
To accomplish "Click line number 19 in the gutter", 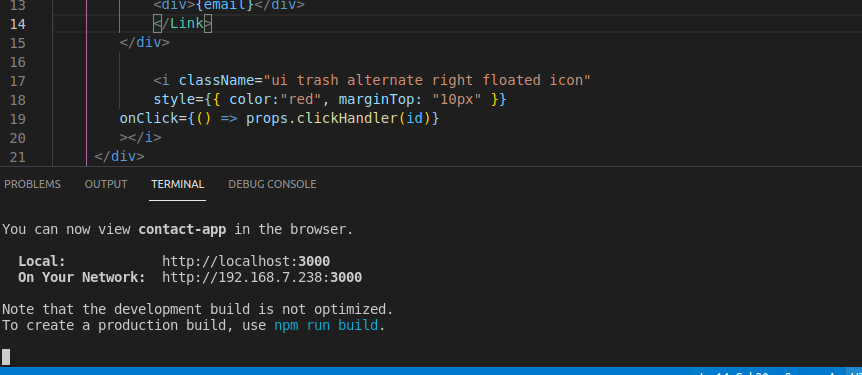I will tap(18, 118).
